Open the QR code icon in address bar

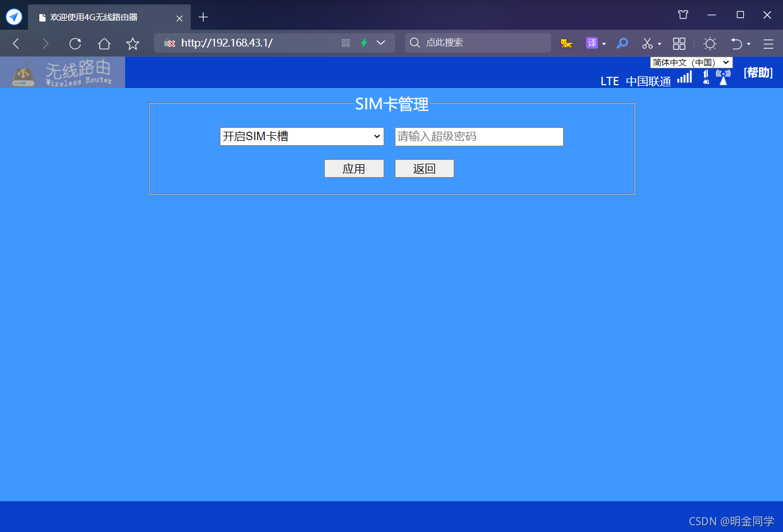point(346,43)
